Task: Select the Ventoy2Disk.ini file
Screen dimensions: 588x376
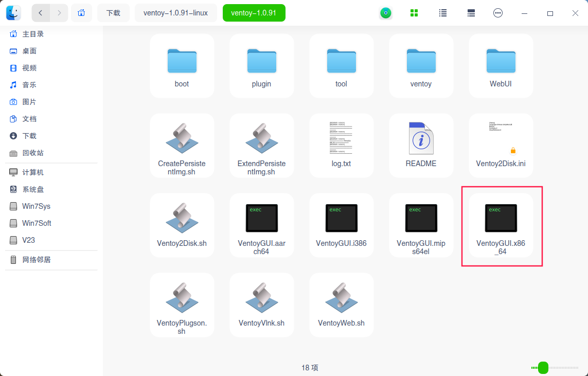Action: [x=501, y=146]
